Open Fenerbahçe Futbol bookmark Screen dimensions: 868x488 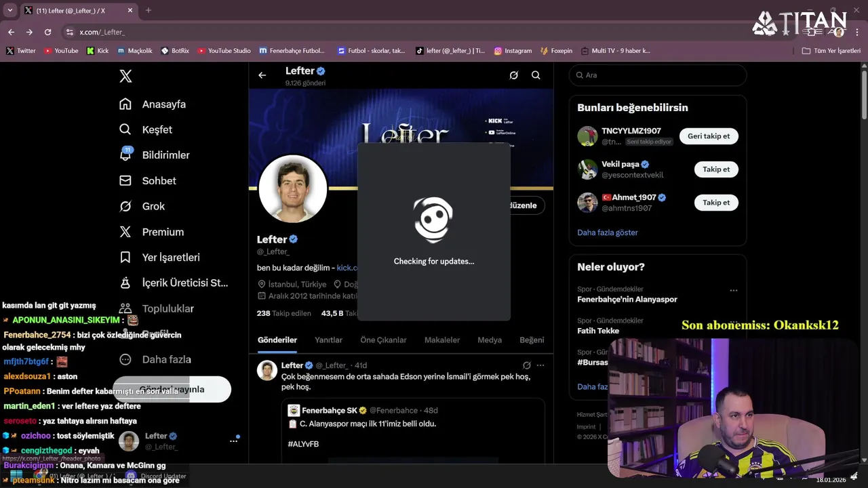click(x=292, y=51)
